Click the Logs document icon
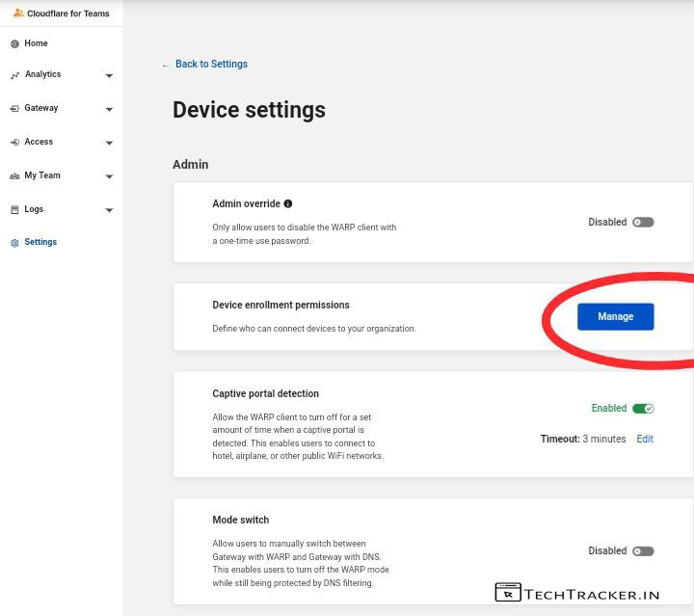Image resolution: width=694 pixels, height=616 pixels. (14, 210)
